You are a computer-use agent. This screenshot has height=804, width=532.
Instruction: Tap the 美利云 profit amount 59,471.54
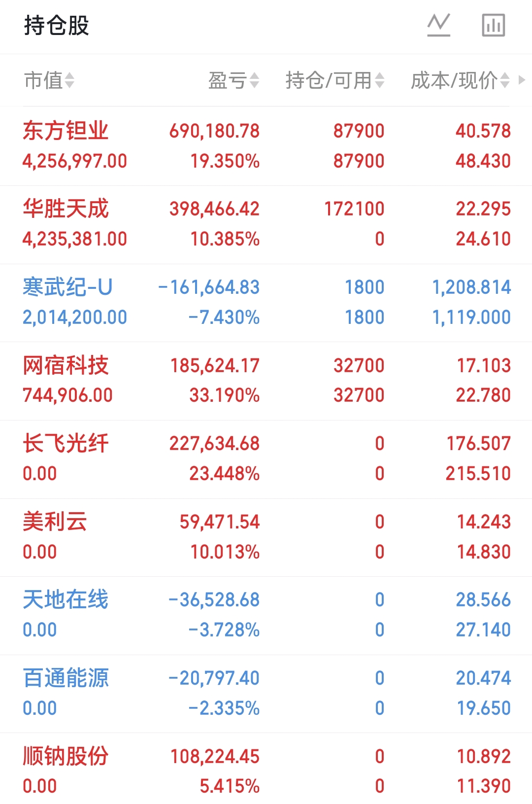(219, 522)
